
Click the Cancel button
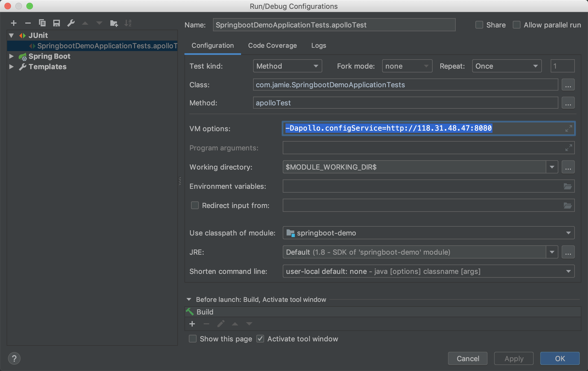[467, 358]
